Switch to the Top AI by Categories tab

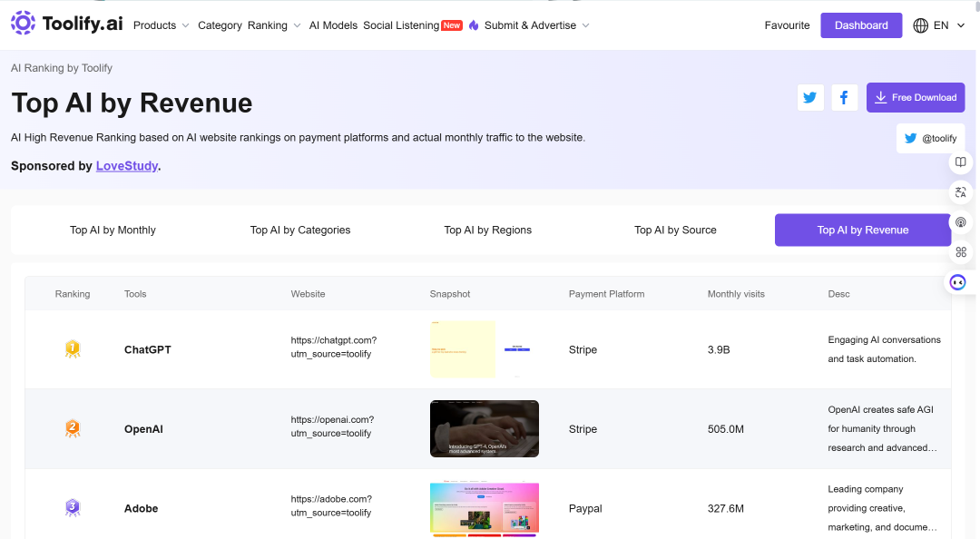click(x=300, y=230)
